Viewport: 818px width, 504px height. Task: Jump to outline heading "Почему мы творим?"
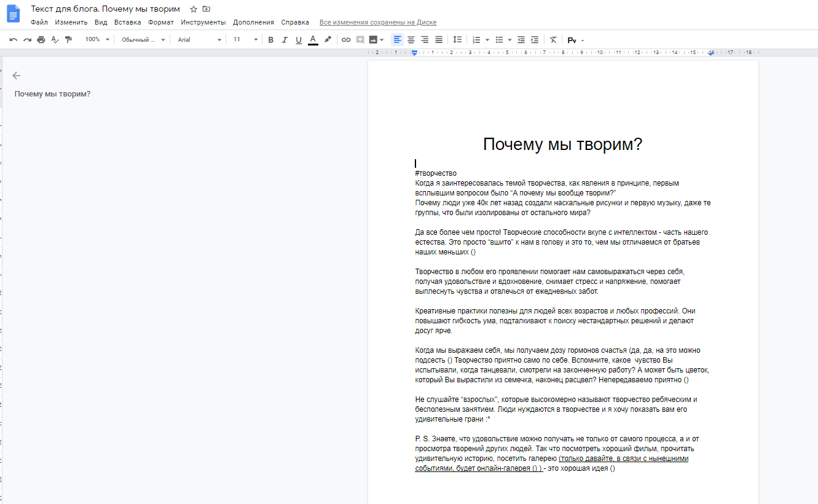(53, 94)
